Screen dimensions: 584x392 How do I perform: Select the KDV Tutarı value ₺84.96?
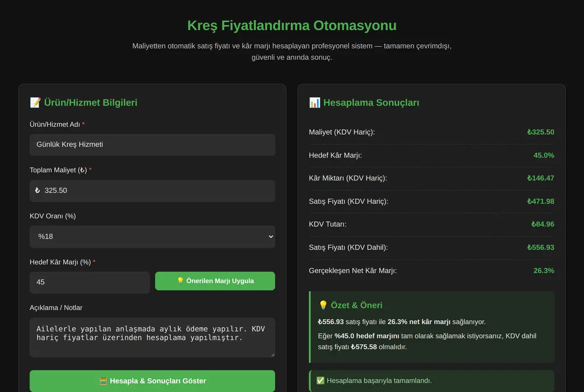click(543, 224)
